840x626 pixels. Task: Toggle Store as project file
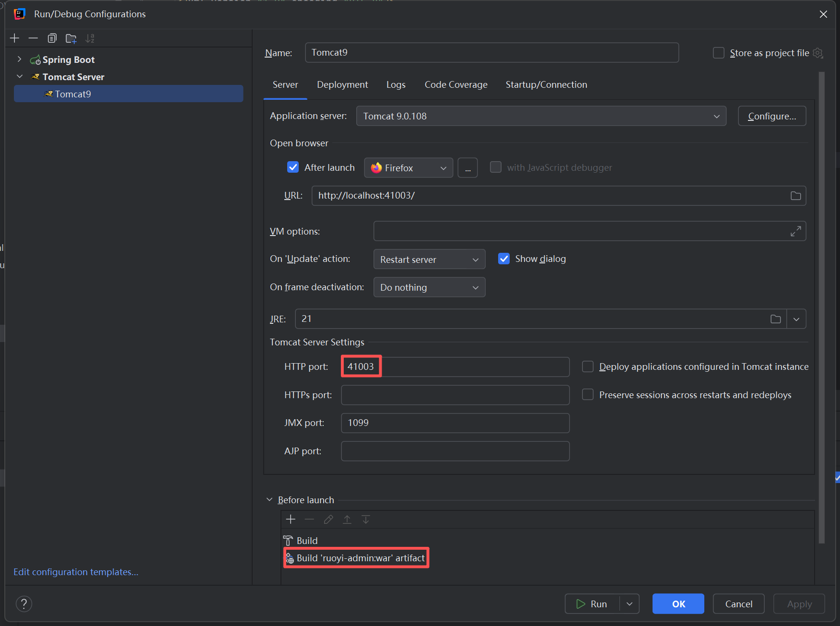(719, 53)
